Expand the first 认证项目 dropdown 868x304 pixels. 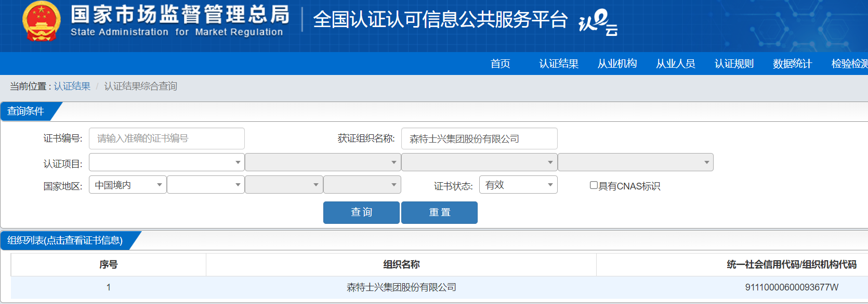167,162
